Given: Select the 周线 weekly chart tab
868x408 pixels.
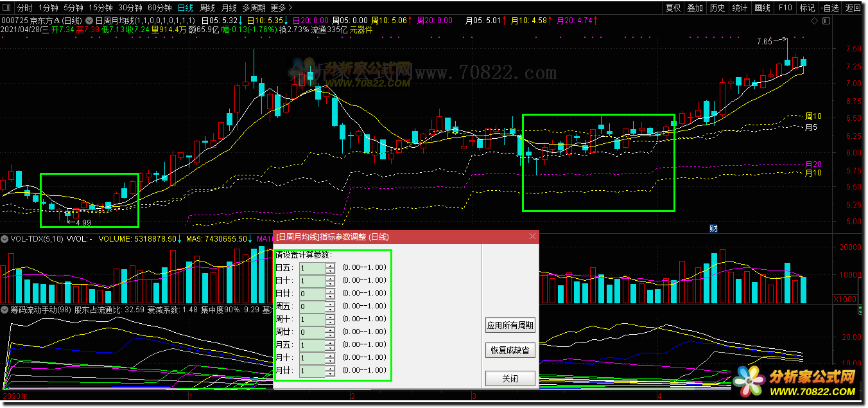Looking at the screenshot, I should pos(207,8).
